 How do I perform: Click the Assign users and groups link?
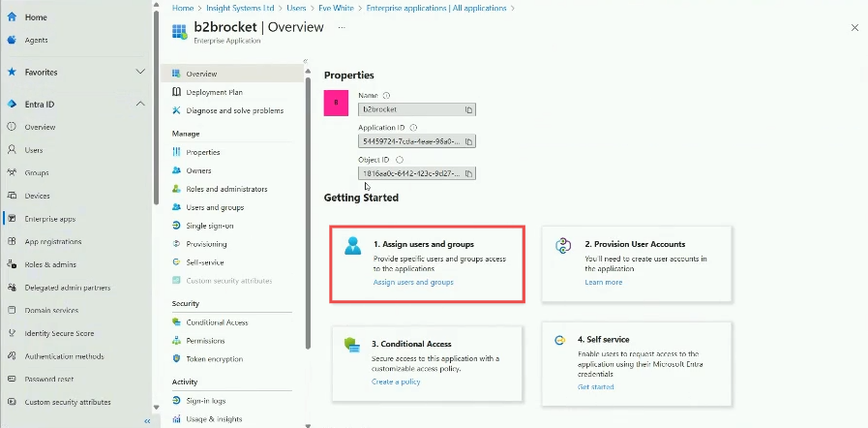(x=413, y=282)
